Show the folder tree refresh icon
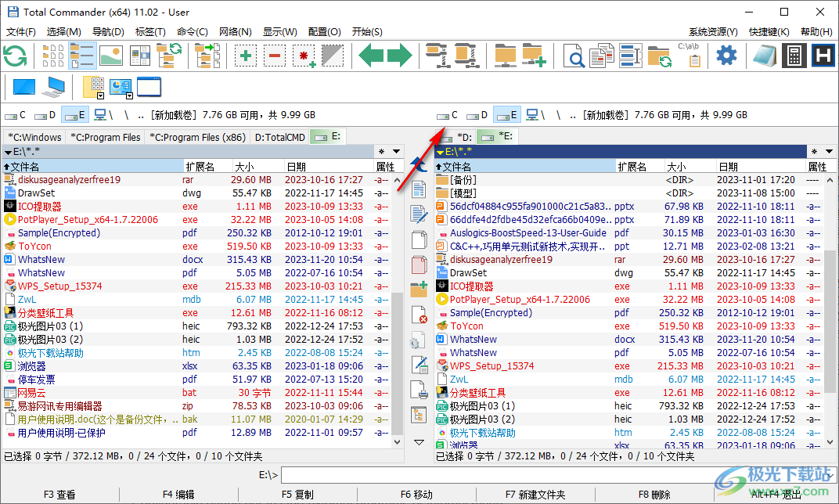This screenshot has height=504, width=839. [x=169, y=56]
